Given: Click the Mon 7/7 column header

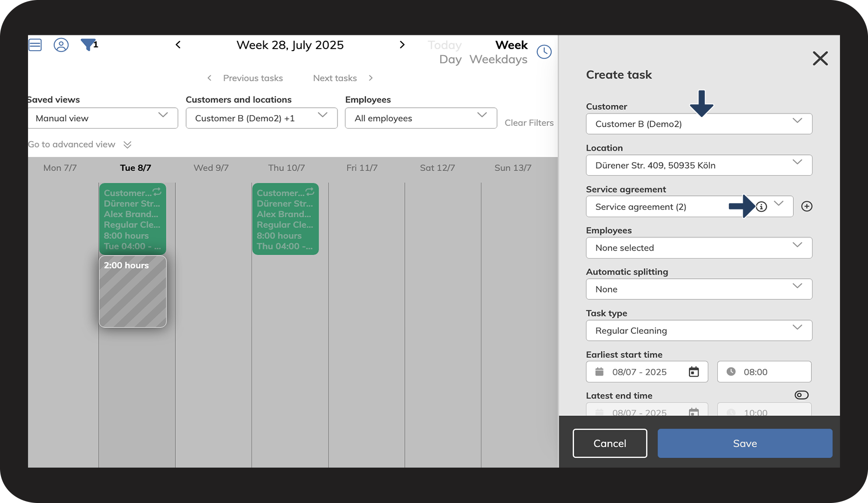Looking at the screenshot, I should pyautogui.click(x=60, y=168).
